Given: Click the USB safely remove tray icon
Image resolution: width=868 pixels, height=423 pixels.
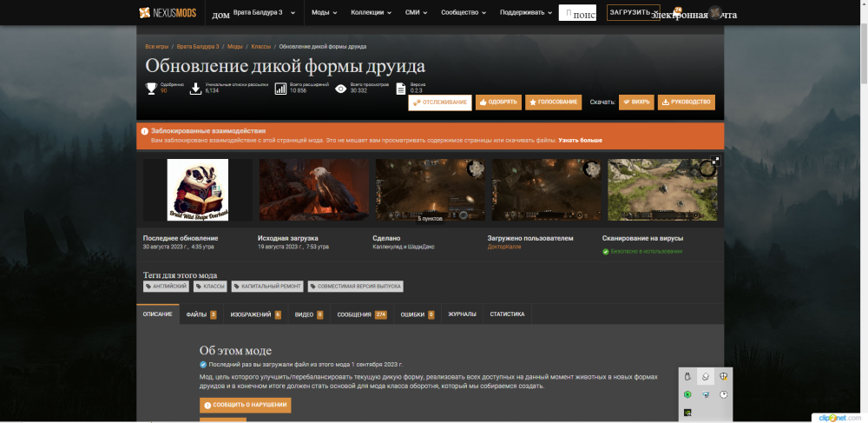Looking at the screenshot, I should pyautogui.click(x=687, y=376).
